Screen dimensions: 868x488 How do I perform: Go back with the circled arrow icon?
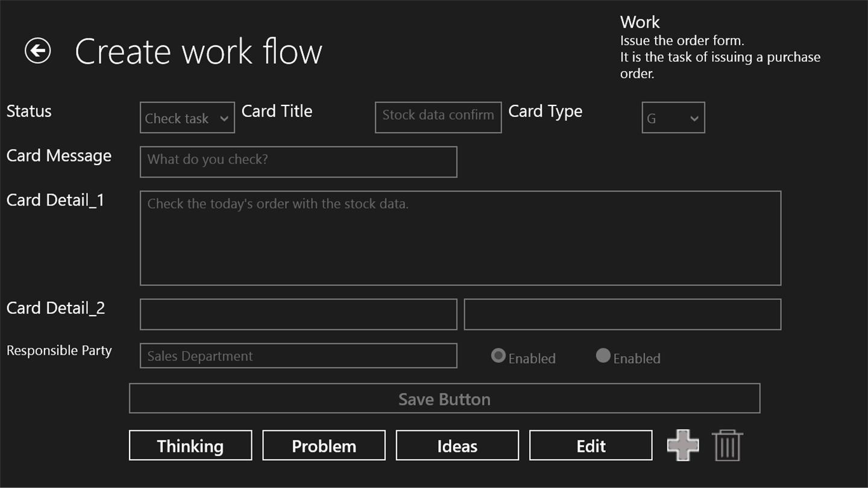tap(38, 51)
